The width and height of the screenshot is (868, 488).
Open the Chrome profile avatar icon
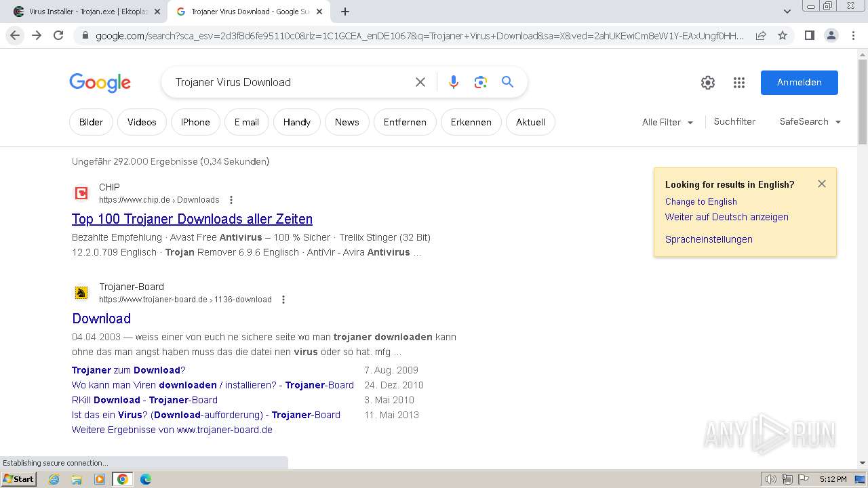coord(831,35)
